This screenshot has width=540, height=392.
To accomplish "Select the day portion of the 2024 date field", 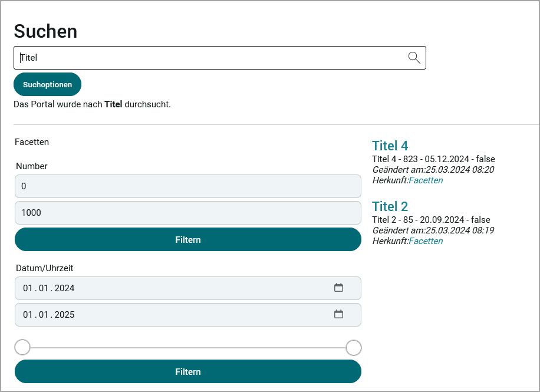I will pos(28,288).
